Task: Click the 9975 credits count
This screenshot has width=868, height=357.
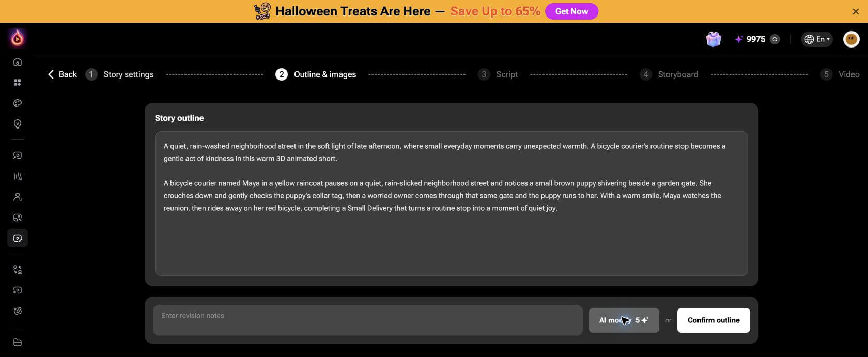Action: [756, 39]
